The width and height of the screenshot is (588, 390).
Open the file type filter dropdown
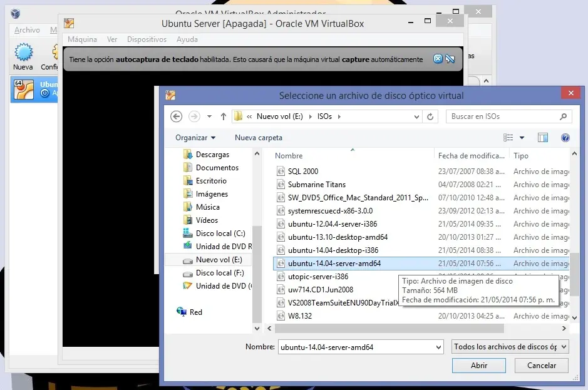(x=510, y=347)
